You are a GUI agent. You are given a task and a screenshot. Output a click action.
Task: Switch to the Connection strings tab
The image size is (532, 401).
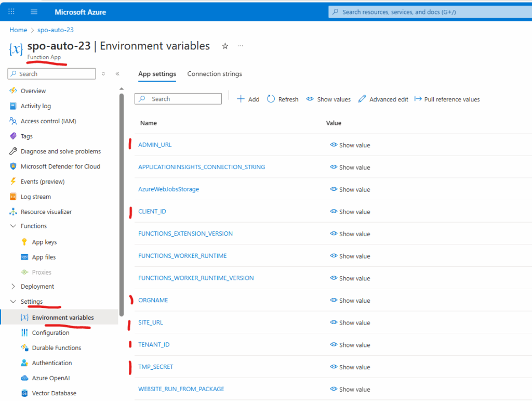pos(215,74)
